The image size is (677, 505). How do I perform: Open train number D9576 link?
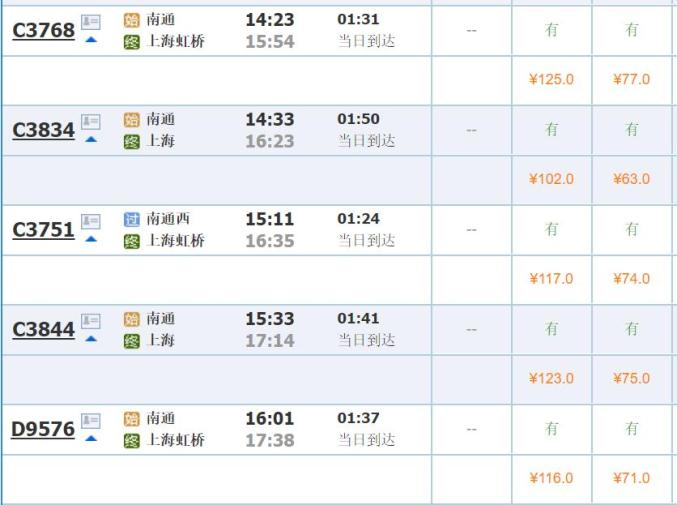point(43,430)
